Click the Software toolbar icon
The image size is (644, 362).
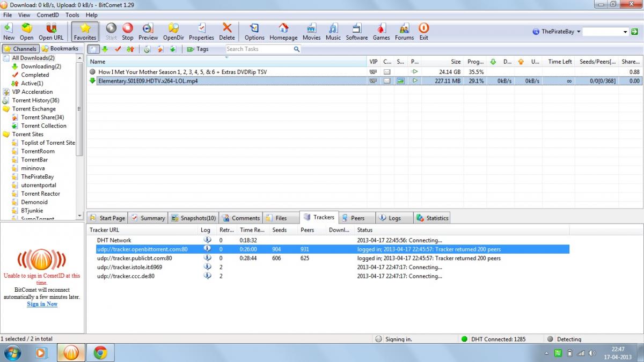tap(357, 31)
